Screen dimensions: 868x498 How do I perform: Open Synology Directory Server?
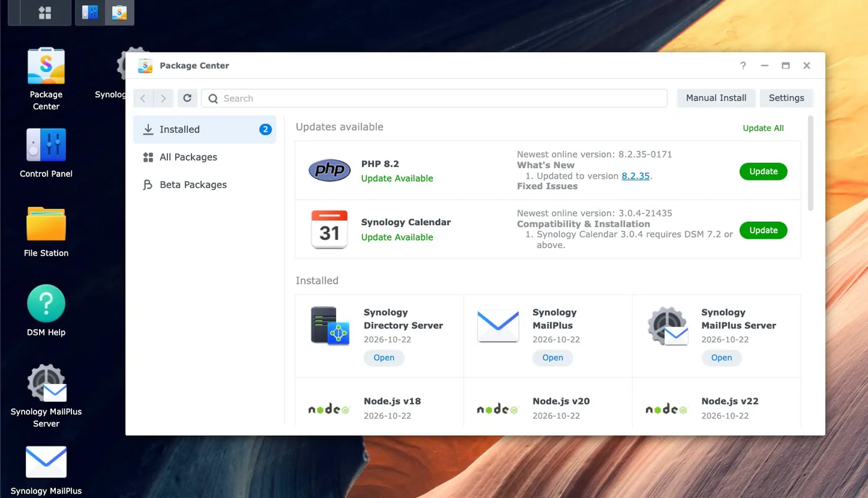(x=384, y=358)
